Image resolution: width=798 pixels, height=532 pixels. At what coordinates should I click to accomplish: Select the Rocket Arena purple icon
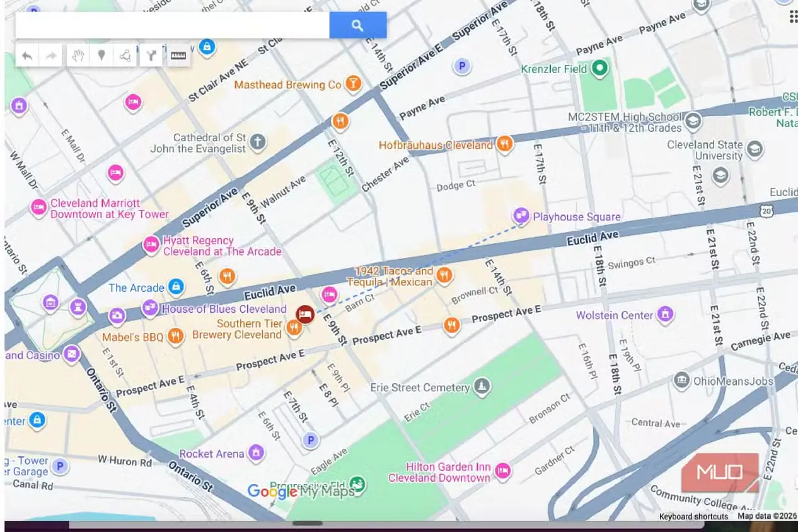click(255, 453)
